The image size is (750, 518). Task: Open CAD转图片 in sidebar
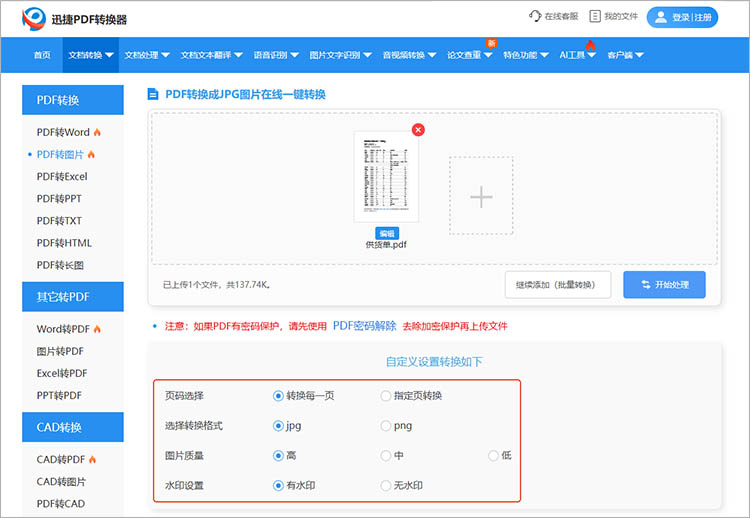click(x=61, y=482)
